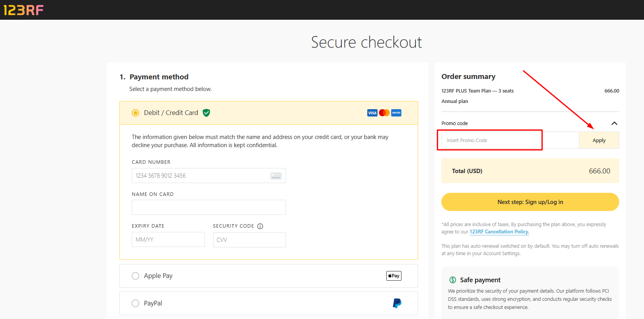Click the total amount 666.00 in yellow box
This screenshot has height=319, width=644.
[599, 171]
